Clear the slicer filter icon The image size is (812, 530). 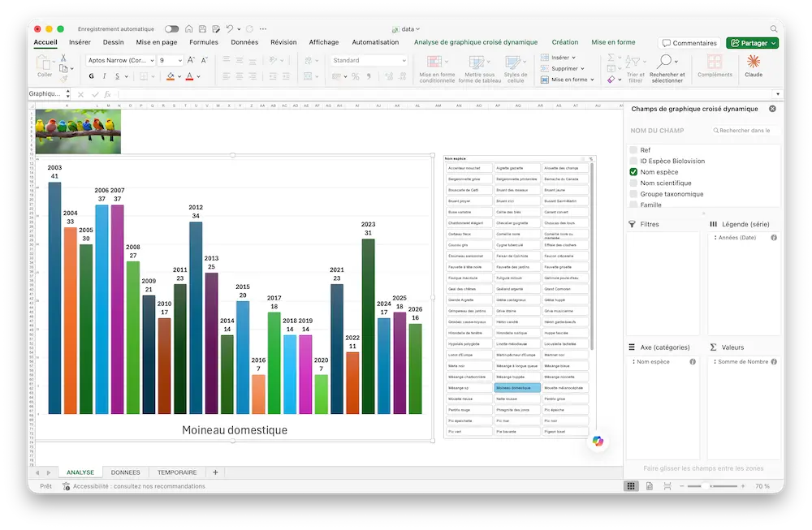591,159
